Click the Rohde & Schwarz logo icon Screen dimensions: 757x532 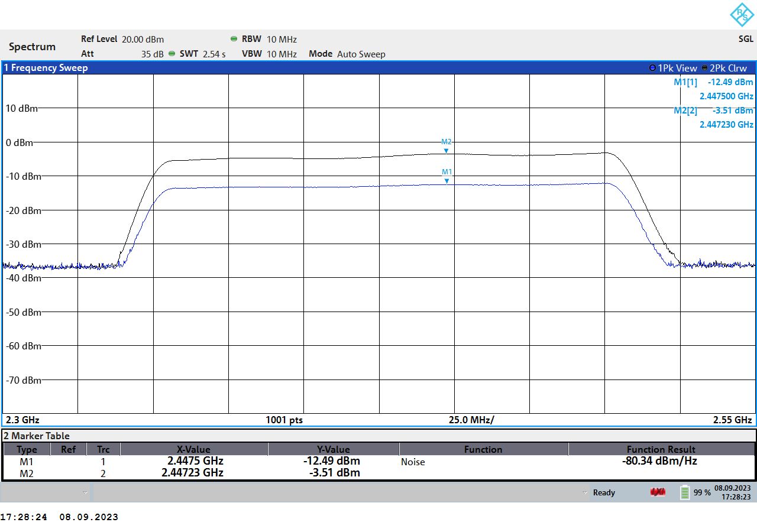pyautogui.click(x=742, y=15)
